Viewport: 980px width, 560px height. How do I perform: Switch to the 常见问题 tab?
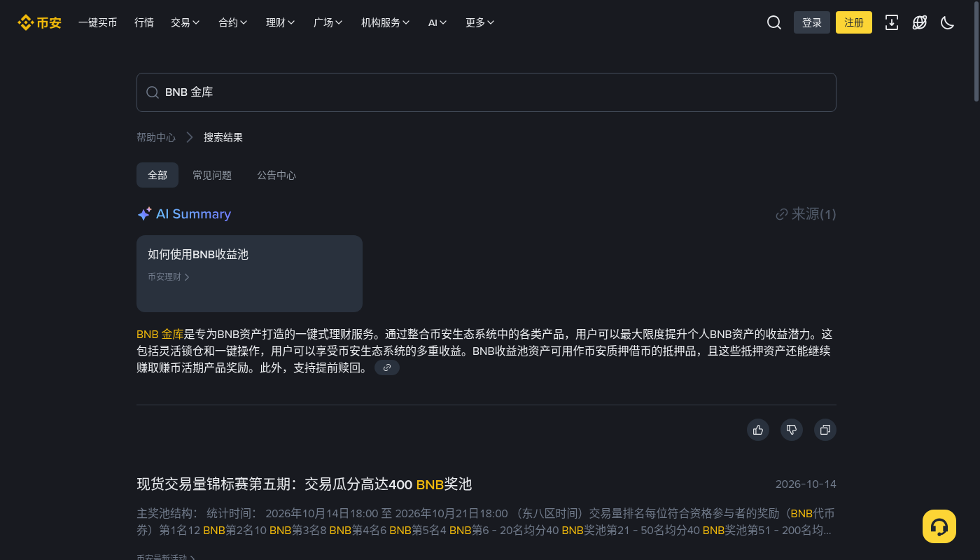(212, 175)
